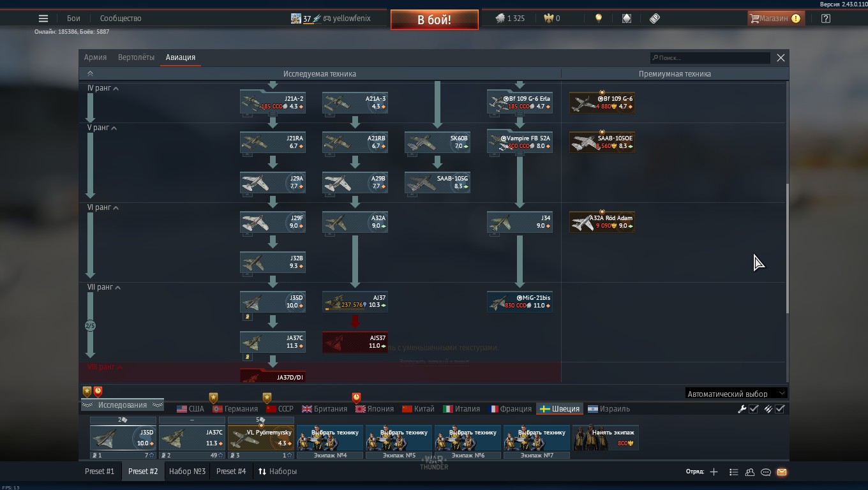
Task: Select the SAAB-105G aircraft card
Action: (437, 182)
